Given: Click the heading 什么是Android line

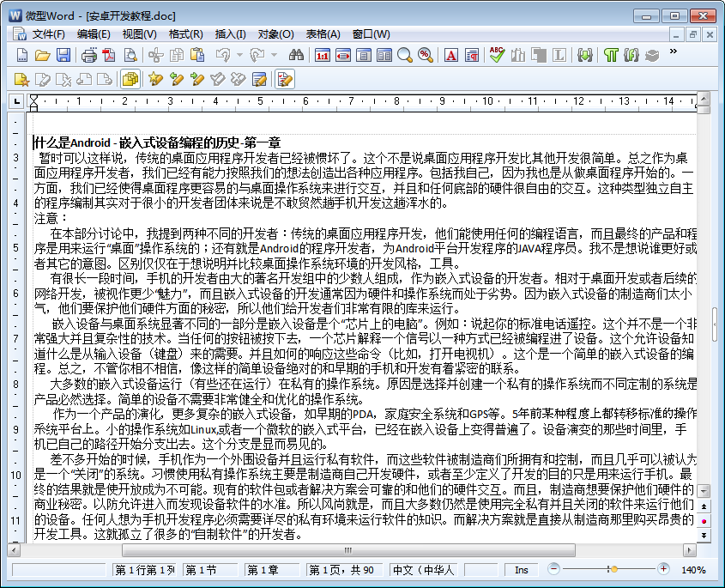Looking at the screenshot, I should click(158, 142).
